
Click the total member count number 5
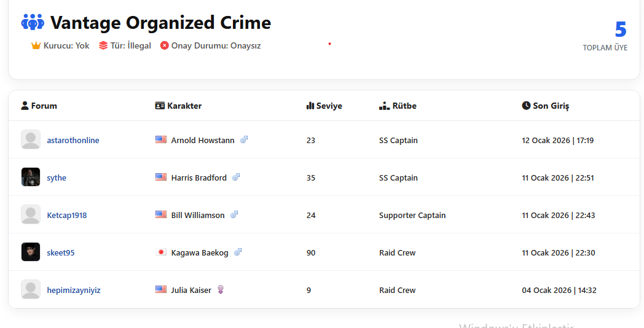tap(621, 29)
